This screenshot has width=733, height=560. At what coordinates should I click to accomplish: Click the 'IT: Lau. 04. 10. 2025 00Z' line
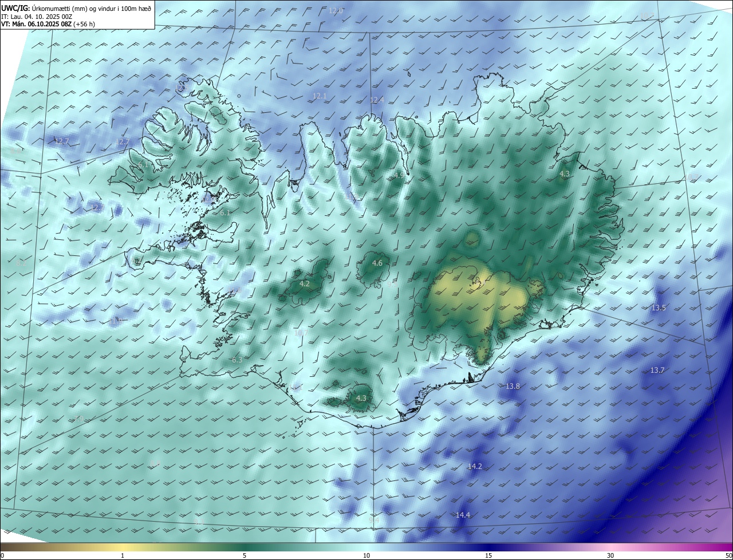click(x=37, y=16)
